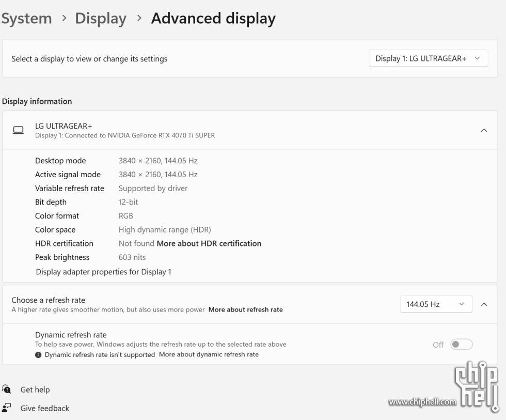Open the Give feedback link
Screen dimensions: 506x420
pyautogui.click(x=44, y=409)
